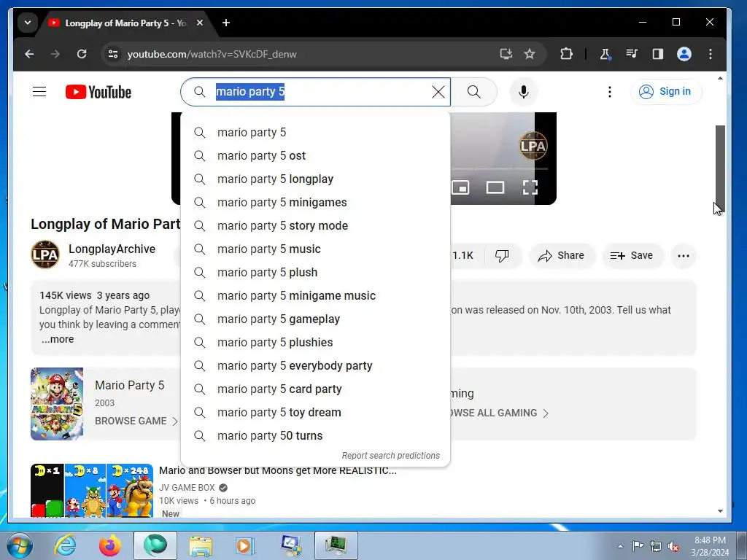Open 'Mario and Bowser but Moons' video title
The height and width of the screenshot is (560, 747).
(x=278, y=470)
